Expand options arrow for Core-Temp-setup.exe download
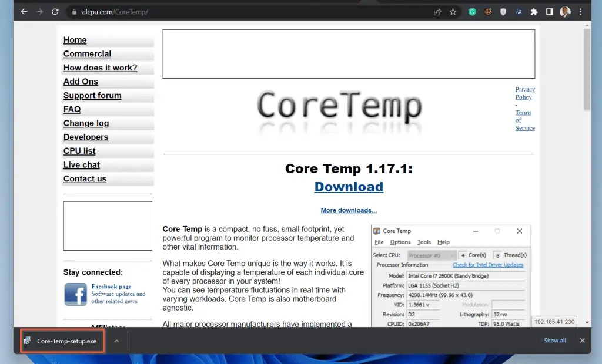602x364 pixels. pos(116,341)
